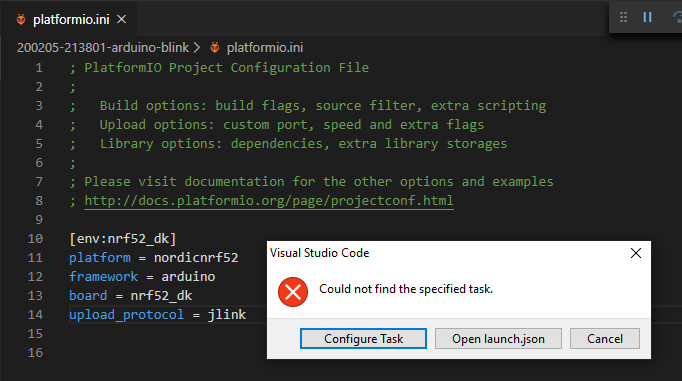
Task: Select the platformio.ini editor tab
Action: tap(69, 19)
